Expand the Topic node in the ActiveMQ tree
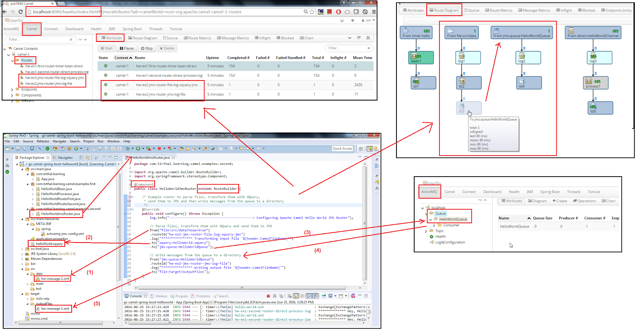The width and height of the screenshot is (644, 333). coord(426,231)
